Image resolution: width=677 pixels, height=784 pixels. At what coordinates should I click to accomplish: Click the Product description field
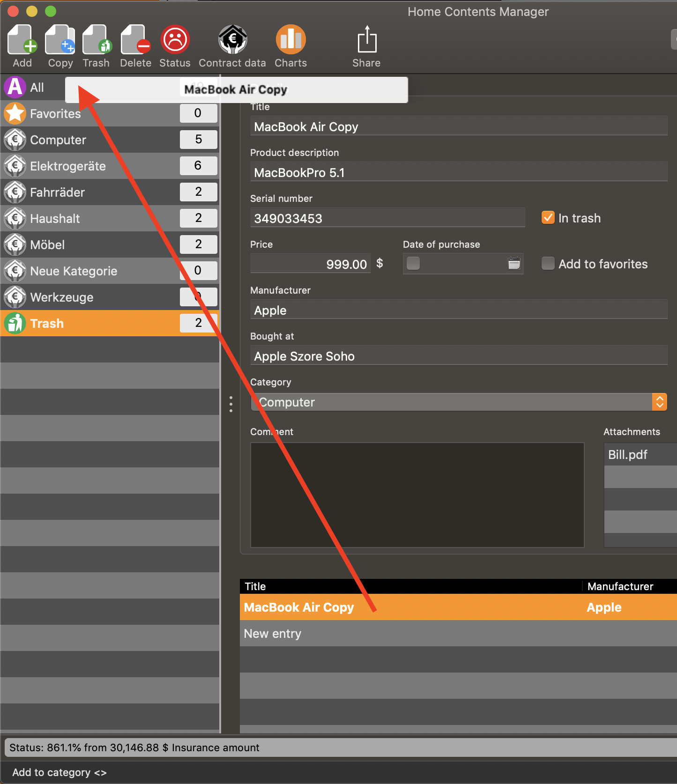coord(459,172)
